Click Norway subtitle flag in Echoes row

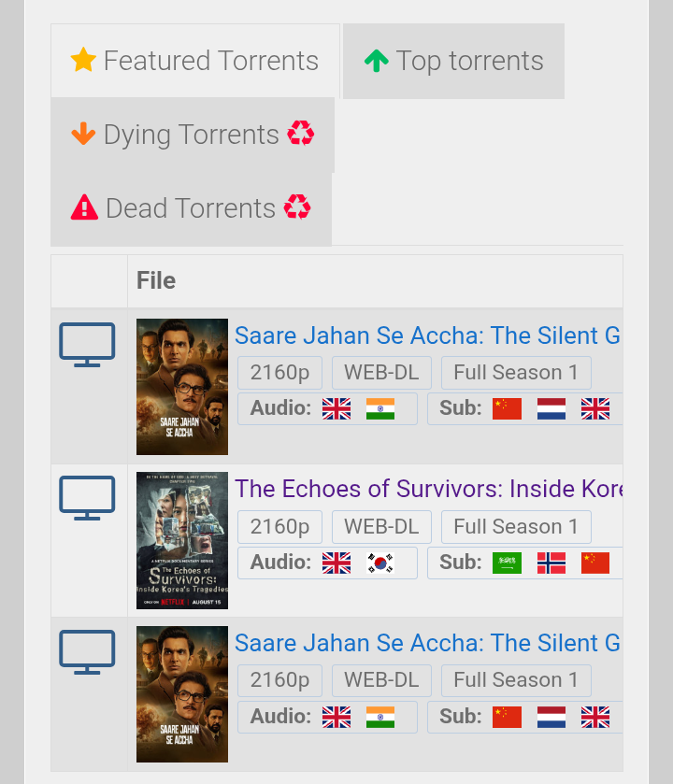point(551,563)
